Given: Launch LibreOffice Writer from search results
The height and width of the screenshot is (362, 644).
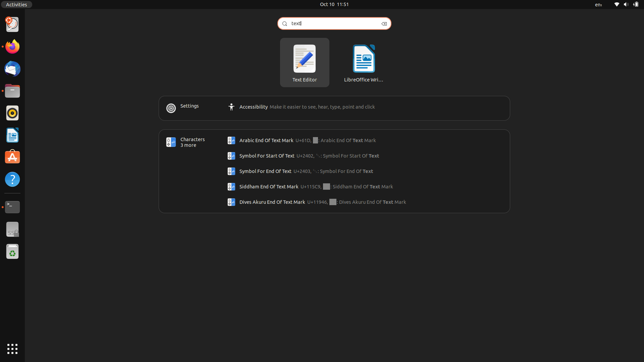Looking at the screenshot, I should [364, 63].
